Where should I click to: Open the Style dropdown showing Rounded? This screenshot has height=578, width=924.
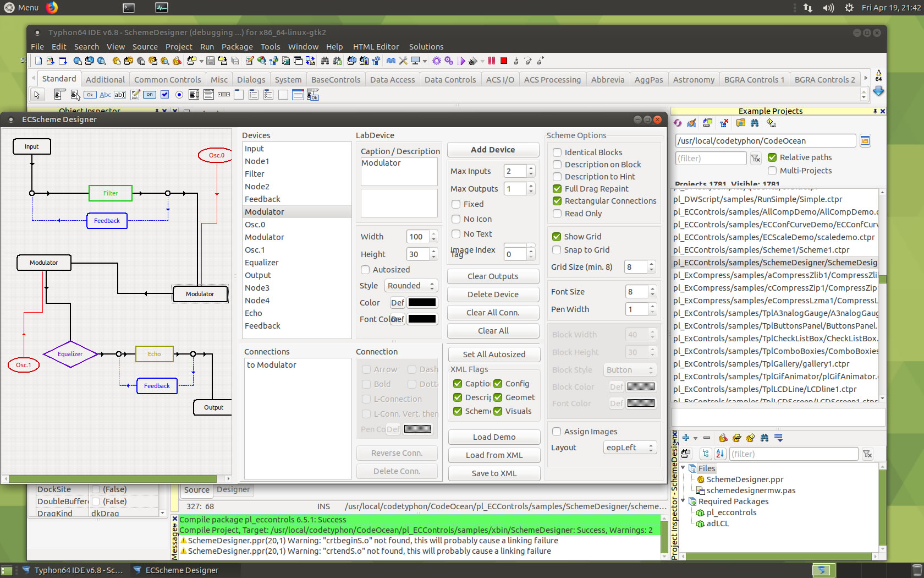pos(411,286)
